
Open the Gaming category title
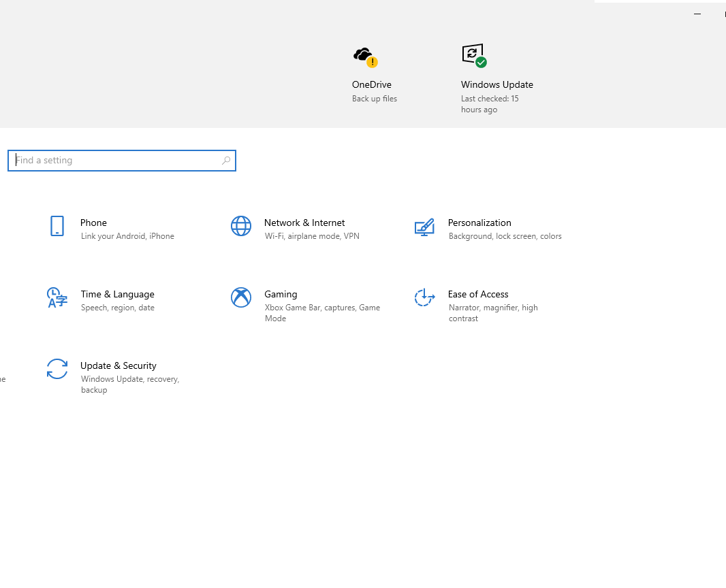tap(281, 294)
